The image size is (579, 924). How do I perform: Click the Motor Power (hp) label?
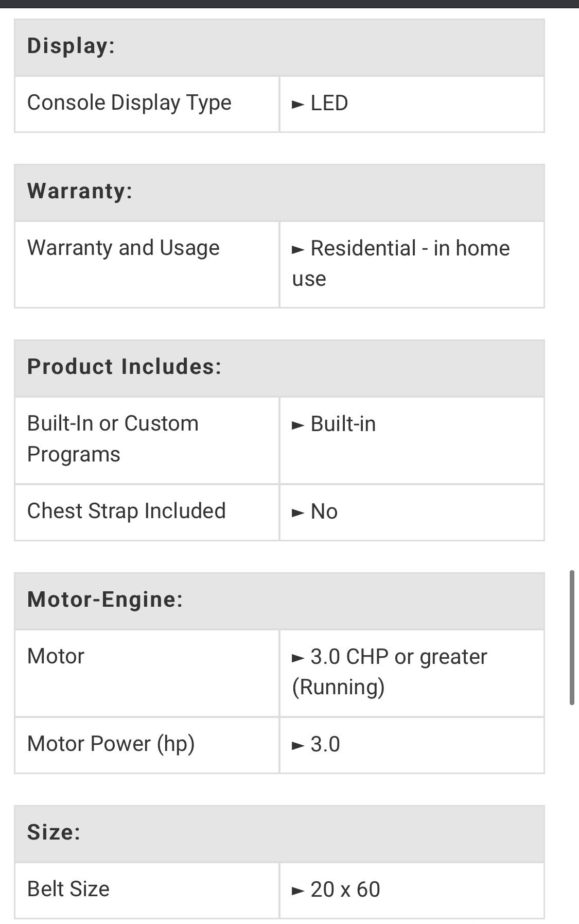pos(111,744)
